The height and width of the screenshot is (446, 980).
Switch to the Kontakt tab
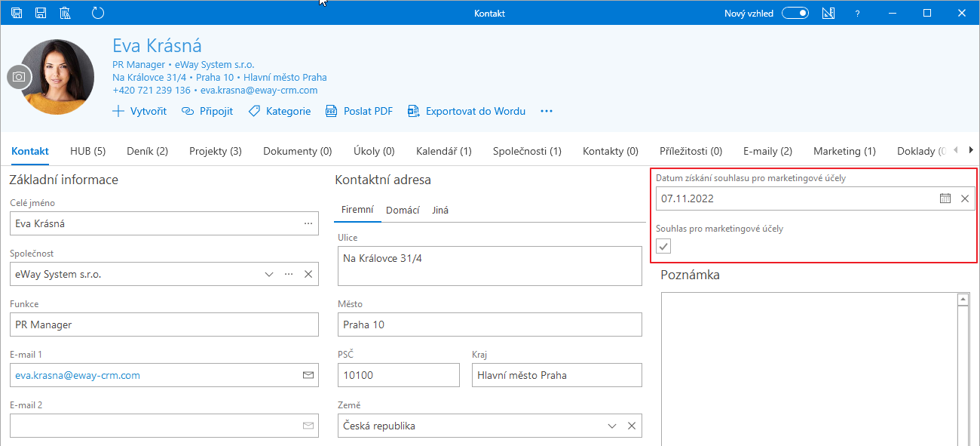(30, 151)
